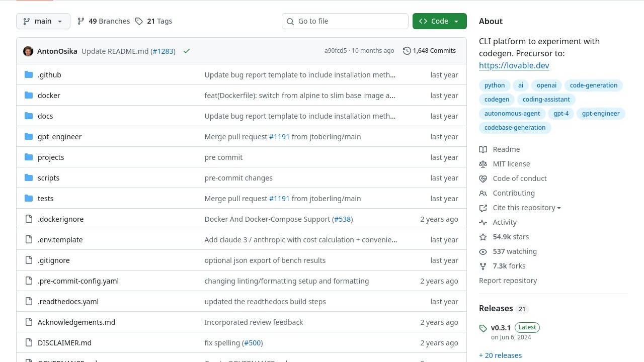Open pull request #1283 link

(163, 51)
